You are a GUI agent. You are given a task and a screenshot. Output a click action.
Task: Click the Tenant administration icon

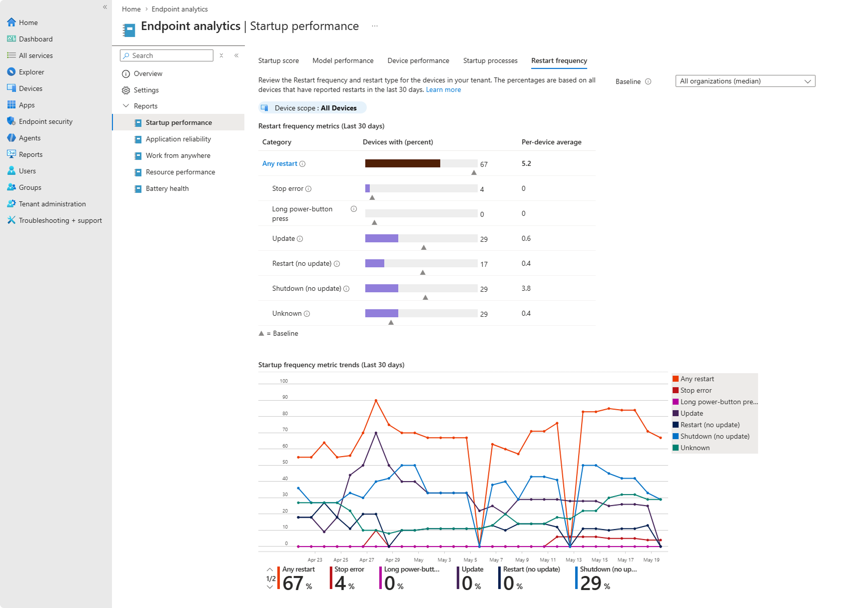click(x=11, y=204)
